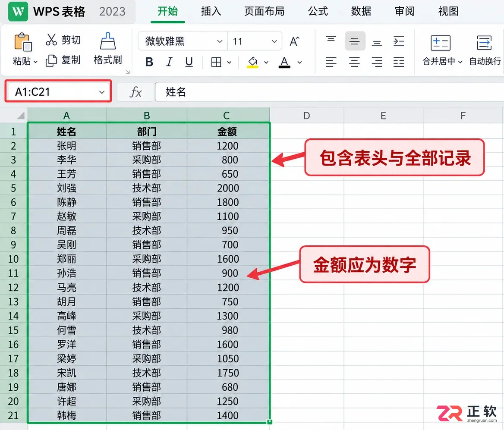Image resolution: width=504 pixels, height=430 pixels.
Task: Toggle middle vertical alignment button
Action: pos(355,41)
